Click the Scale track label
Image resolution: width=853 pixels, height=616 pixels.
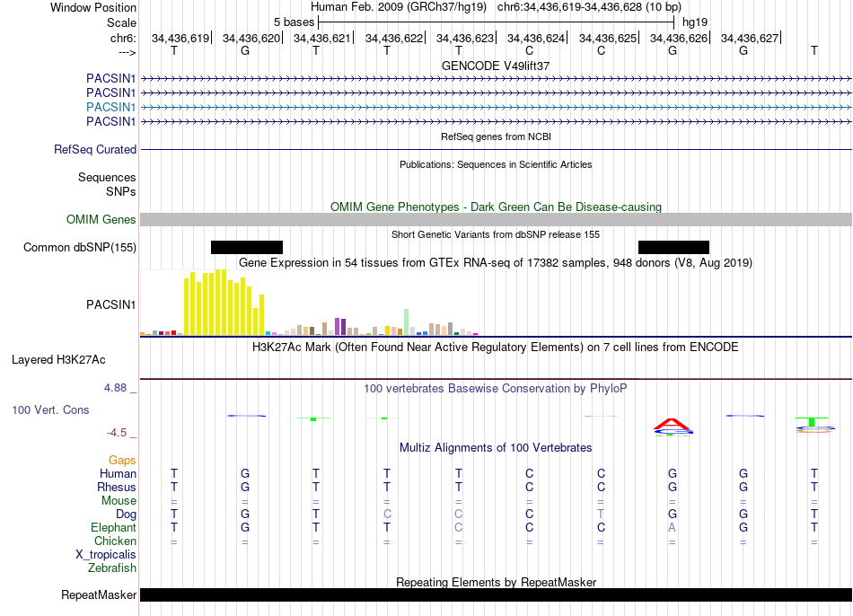pyautogui.click(x=121, y=22)
